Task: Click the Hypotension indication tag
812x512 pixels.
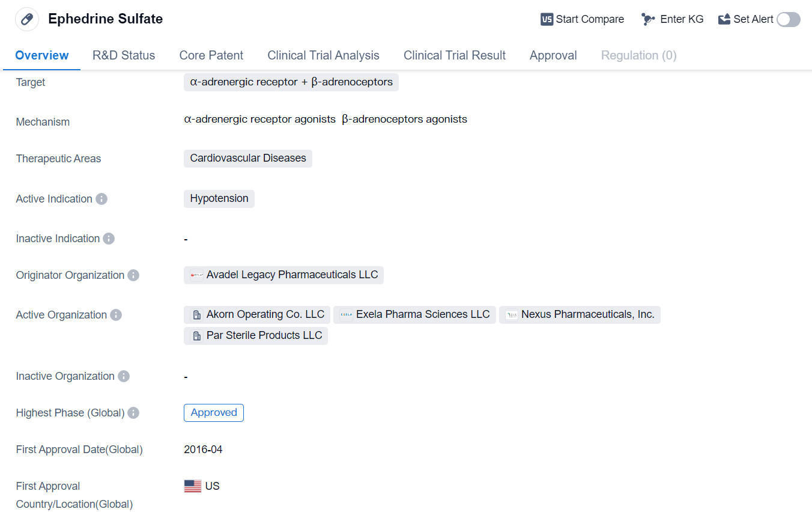Action: tap(219, 198)
